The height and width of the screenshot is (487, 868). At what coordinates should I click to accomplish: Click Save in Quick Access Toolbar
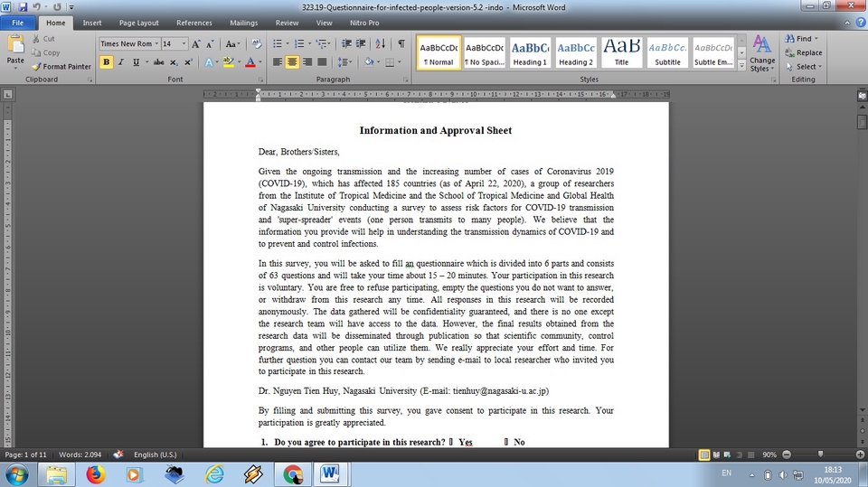23,7
